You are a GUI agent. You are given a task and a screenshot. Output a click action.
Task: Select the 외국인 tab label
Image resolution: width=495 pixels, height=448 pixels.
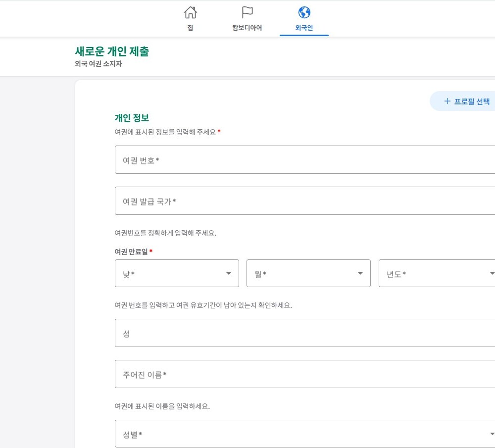pos(304,28)
